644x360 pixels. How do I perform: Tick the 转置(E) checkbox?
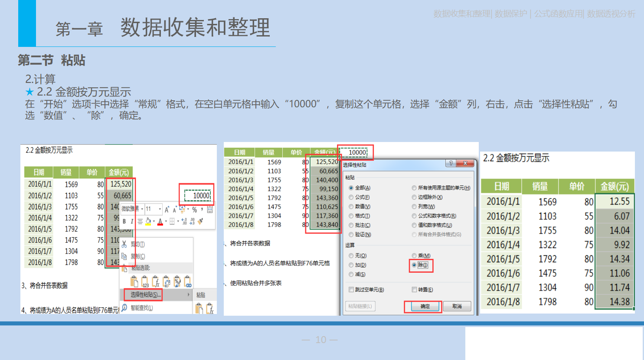click(x=414, y=290)
